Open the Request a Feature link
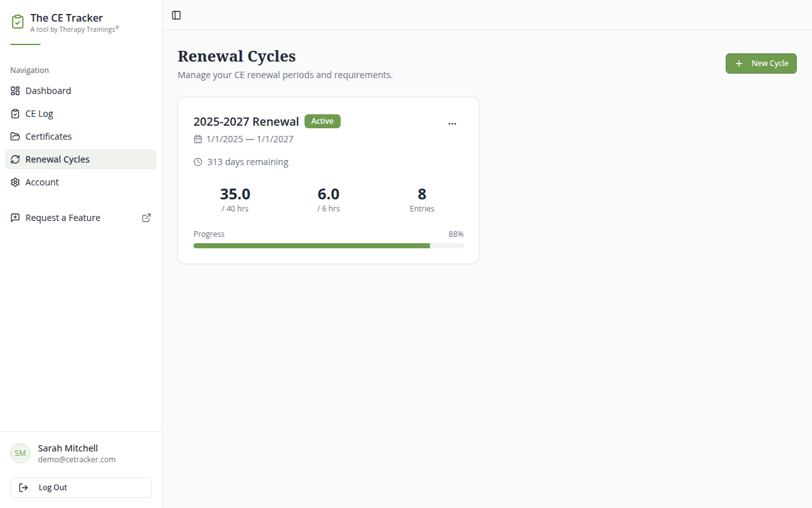 tap(81, 218)
